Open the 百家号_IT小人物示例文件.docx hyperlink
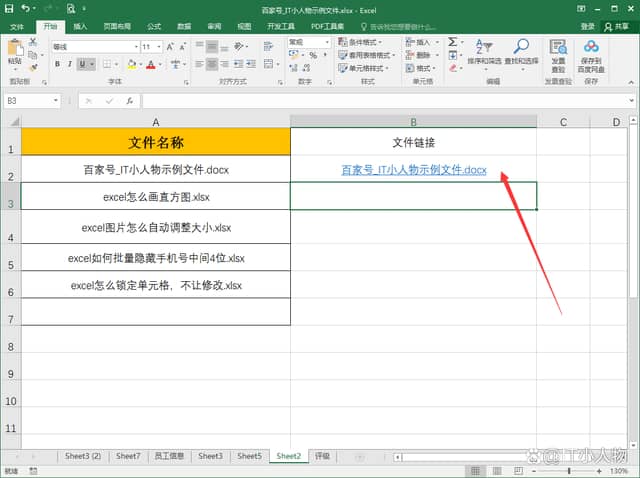The height and width of the screenshot is (478, 640). tap(413, 170)
